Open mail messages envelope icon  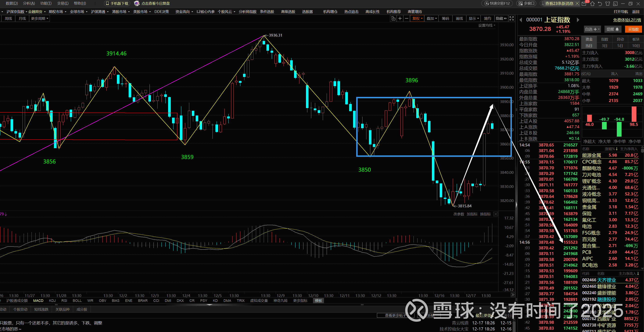pos(584,4)
